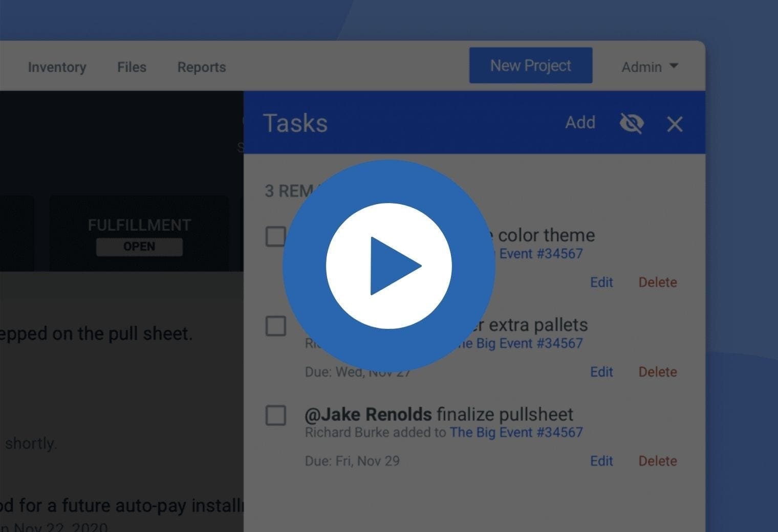Click the Fulfillment Open status card
This screenshot has width=778, height=532.
139,233
